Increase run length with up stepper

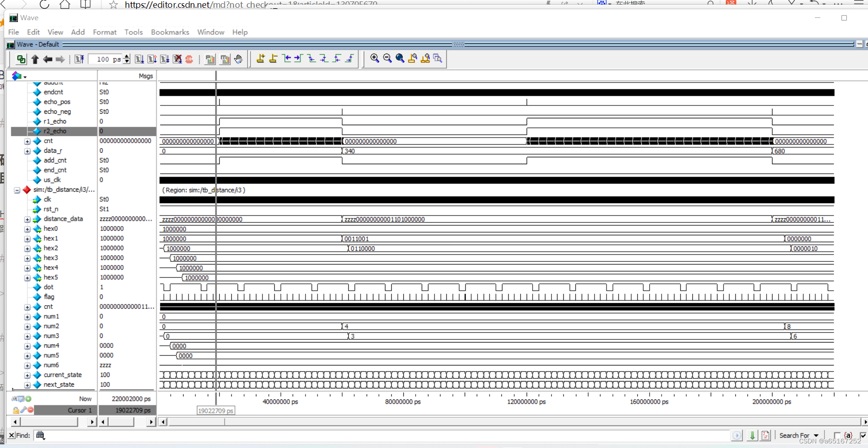pos(127,56)
